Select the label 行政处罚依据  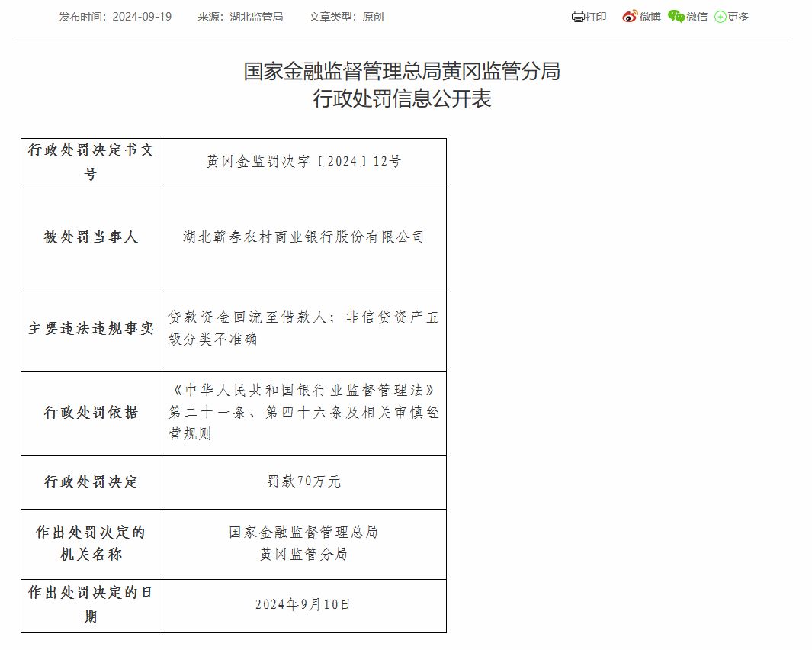[91, 413]
